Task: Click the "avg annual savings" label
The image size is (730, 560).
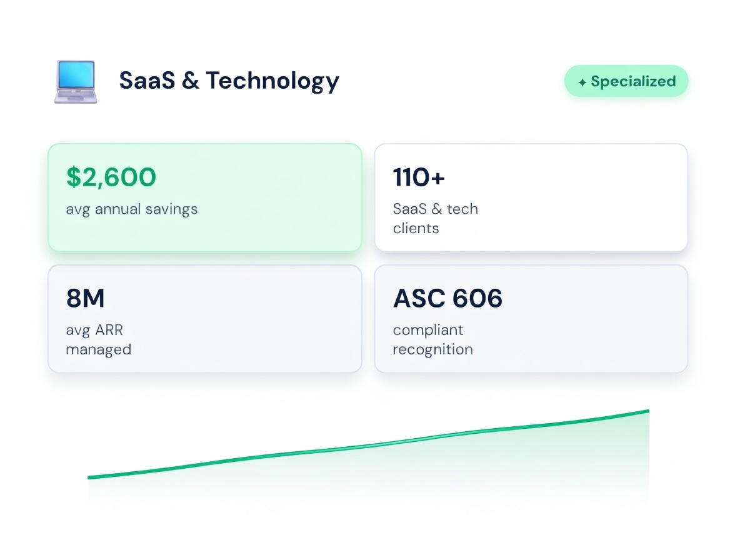Action: (x=132, y=209)
